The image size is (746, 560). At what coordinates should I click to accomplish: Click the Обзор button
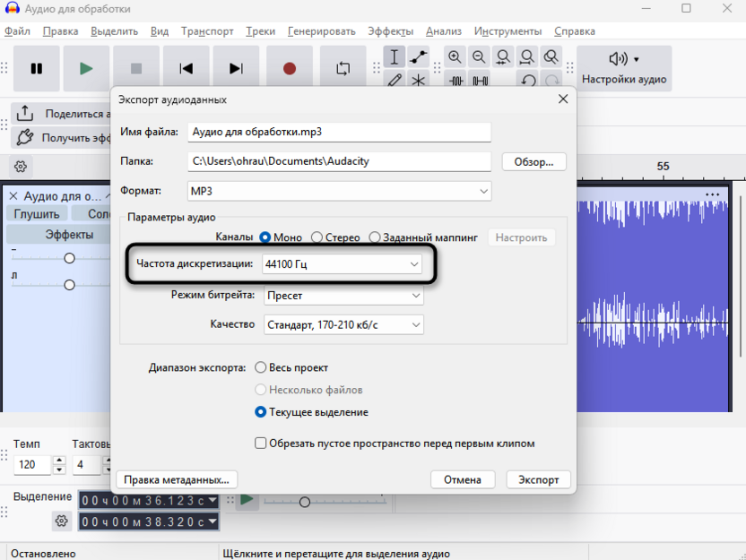pyautogui.click(x=533, y=161)
